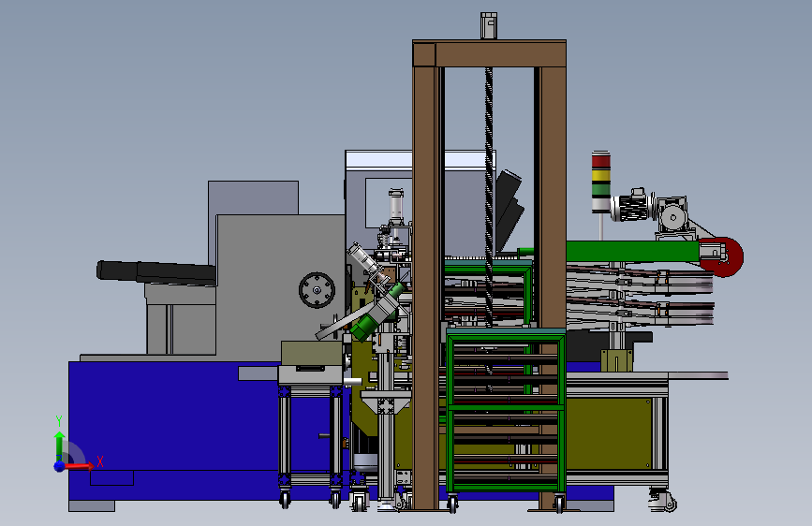
Task: Select the electric motor beside the signal tower
Action: pos(630,206)
